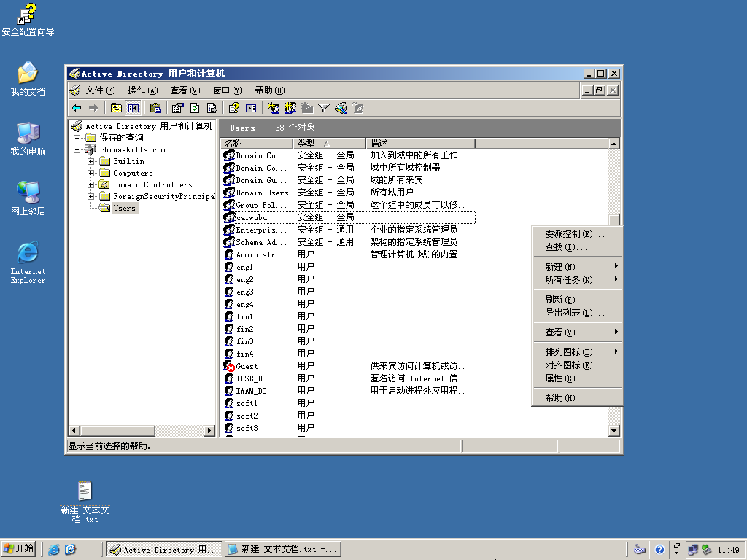Open the 窗口(W) menu

coord(228,90)
